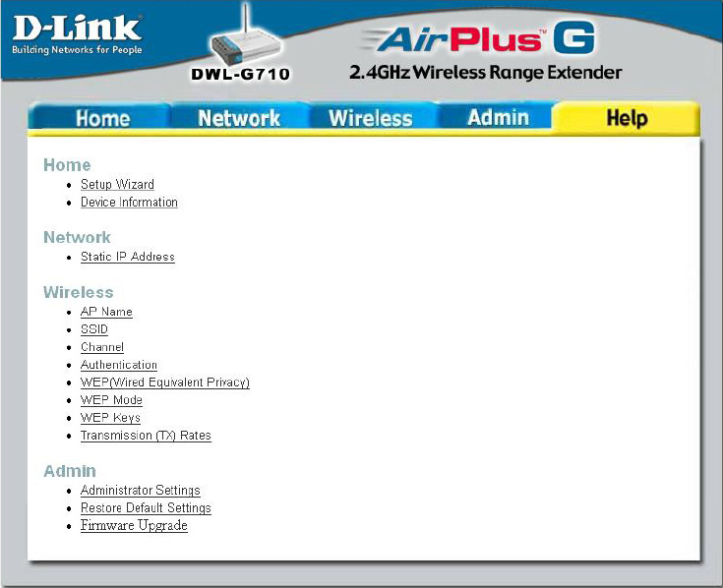Select the yellow Help tab
Viewport: 723px width, 588px height.
[627, 118]
